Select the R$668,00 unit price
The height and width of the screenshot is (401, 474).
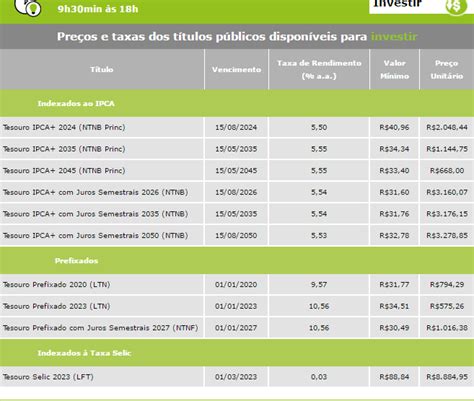pos(447,171)
